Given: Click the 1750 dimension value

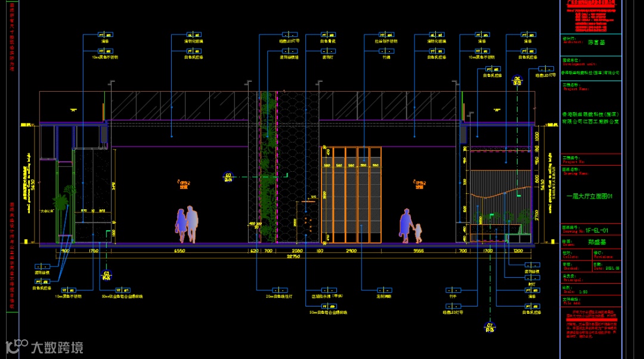Looking at the screenshot, I should click(x=94, y=250).
